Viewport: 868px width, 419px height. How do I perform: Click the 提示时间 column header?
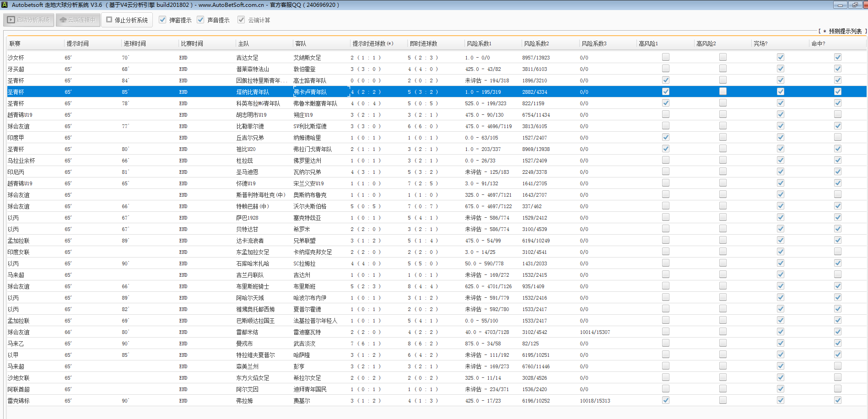[78, 43]
